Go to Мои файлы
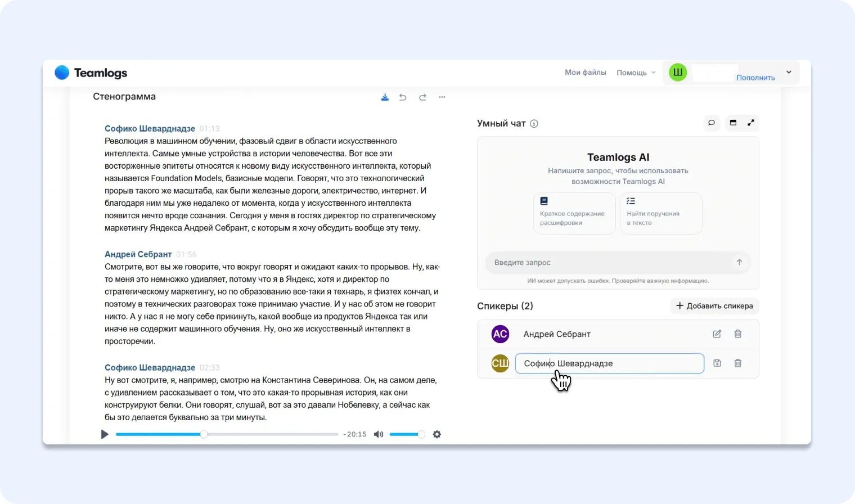The image size is (855, 504). click(586, 73)
